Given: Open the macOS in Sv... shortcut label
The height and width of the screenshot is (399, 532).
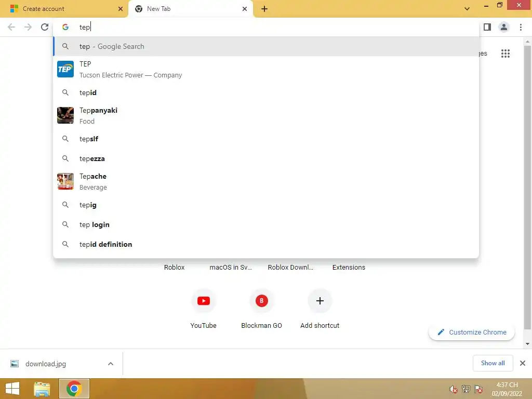Looking at the screenshot, I should [x=231, y=268].
